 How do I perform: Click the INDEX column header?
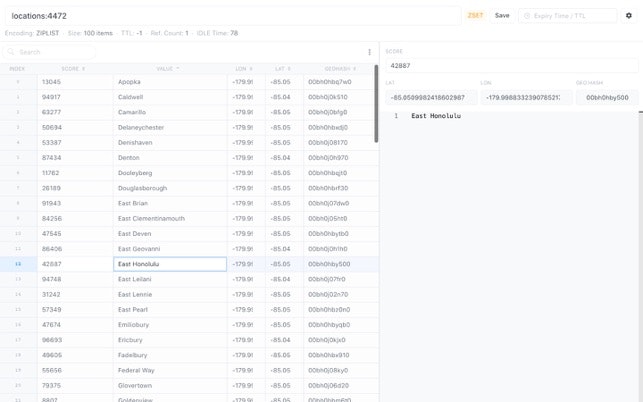tap(17, 69)
